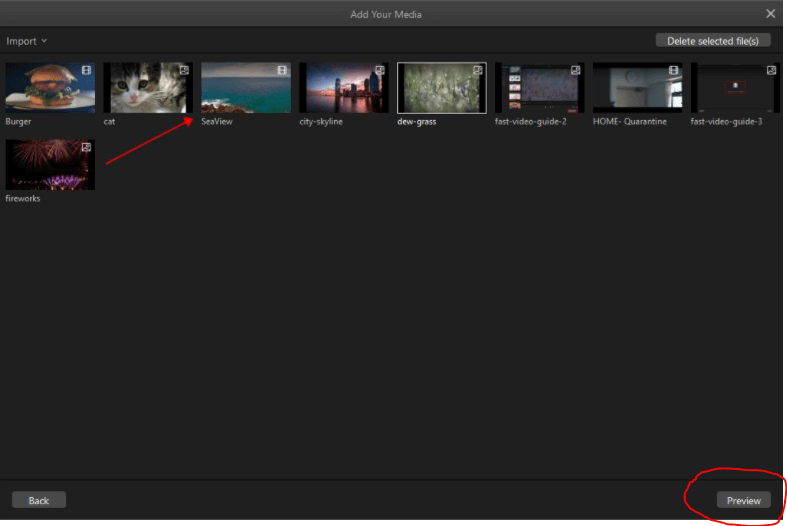Screen dimensions: 787x526
Task: Click the video type icon on HOME- Quarantine
Action: (674, 70)
